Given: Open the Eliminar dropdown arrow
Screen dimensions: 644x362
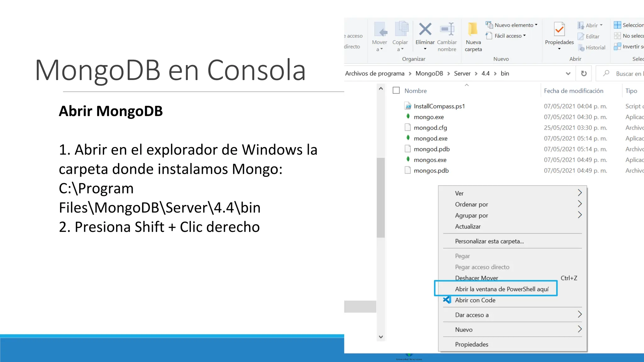Looking at the screenshot, I should 425,49.
